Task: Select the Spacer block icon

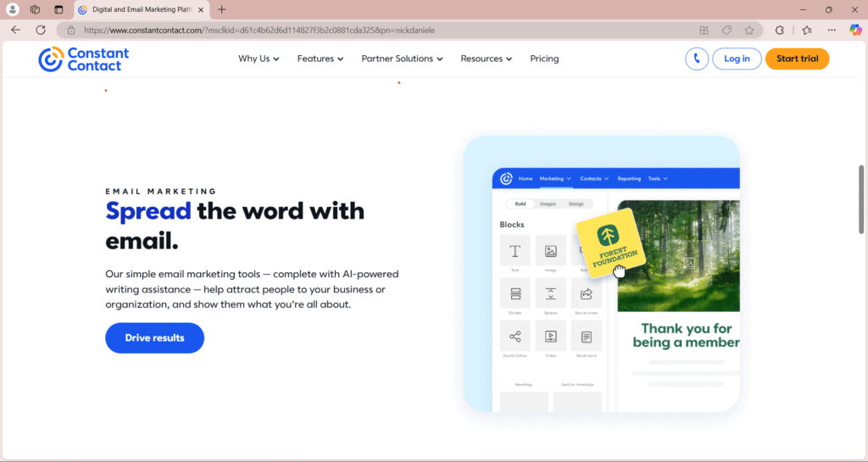Action: (550, 294)
